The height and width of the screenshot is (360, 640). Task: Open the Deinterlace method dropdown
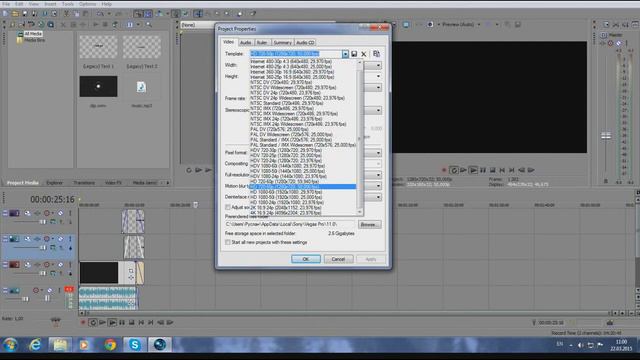[378, 197]
